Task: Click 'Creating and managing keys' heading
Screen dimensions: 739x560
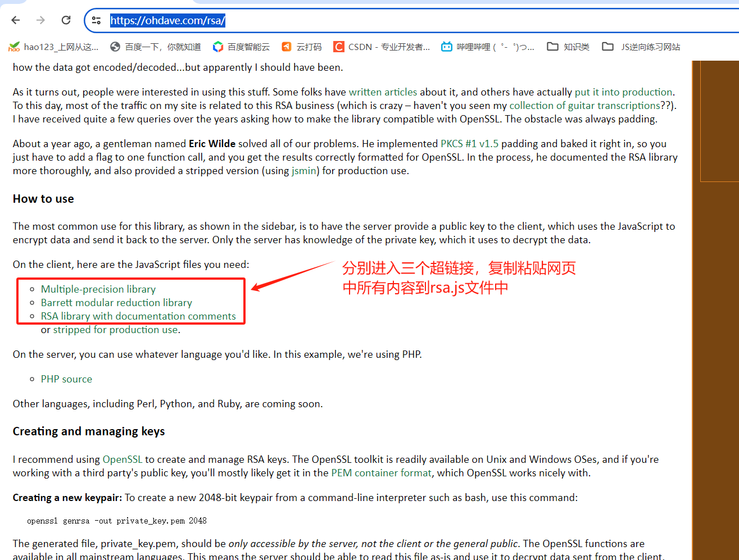Action: (89, 431)
